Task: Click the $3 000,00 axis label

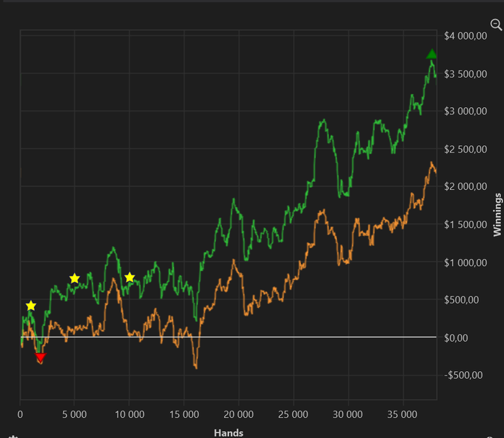Action: coord(465,111)
